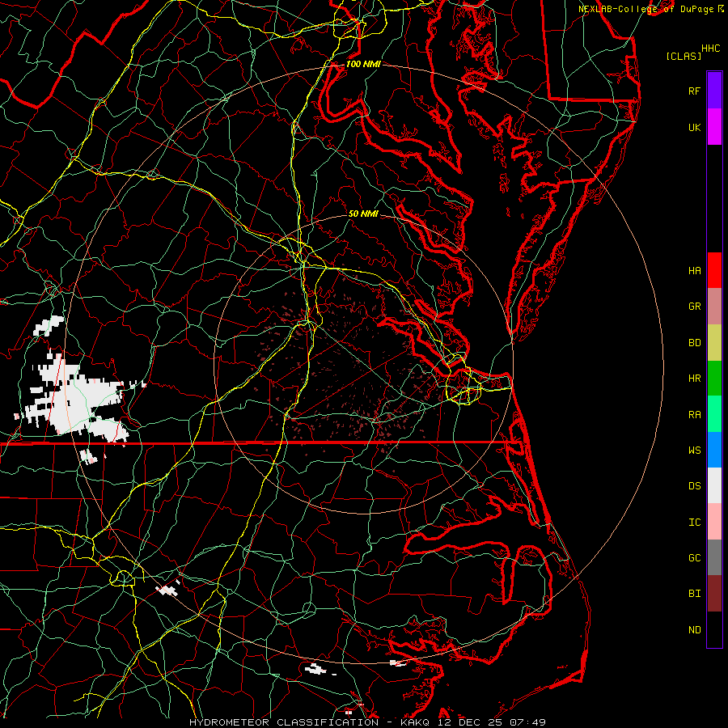This screenshot has width=728, height=728.
Task: Click the GR legend label
Action: tap(695, 307)
